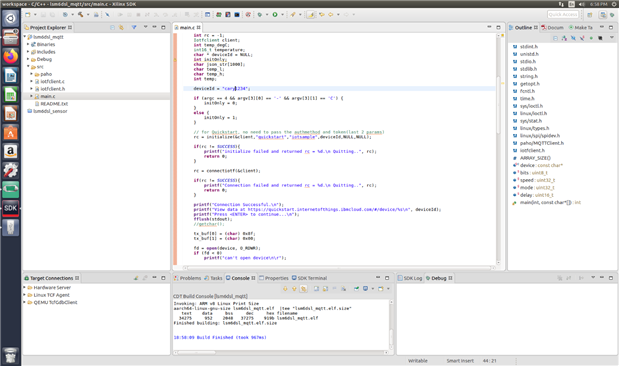Toggle Hide Static Members in Outline toolbar
The image size is (619, 366).
click(x=582, y=38)
